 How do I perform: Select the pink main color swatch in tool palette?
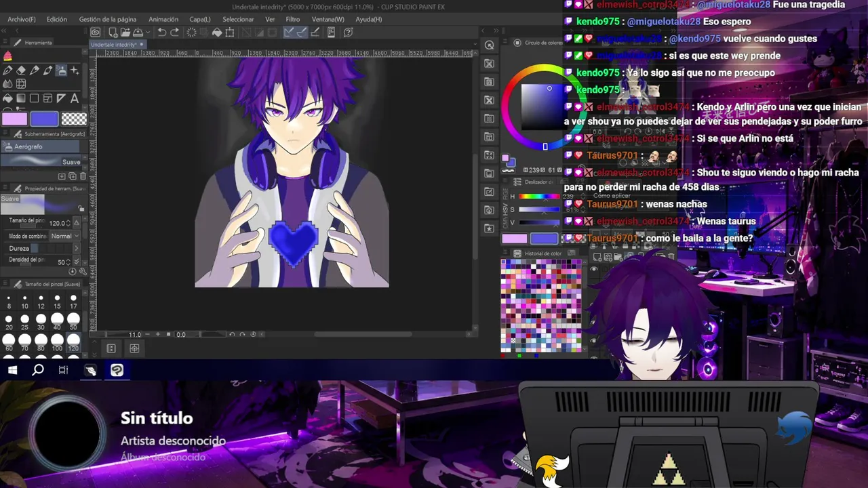coord(14,119)
